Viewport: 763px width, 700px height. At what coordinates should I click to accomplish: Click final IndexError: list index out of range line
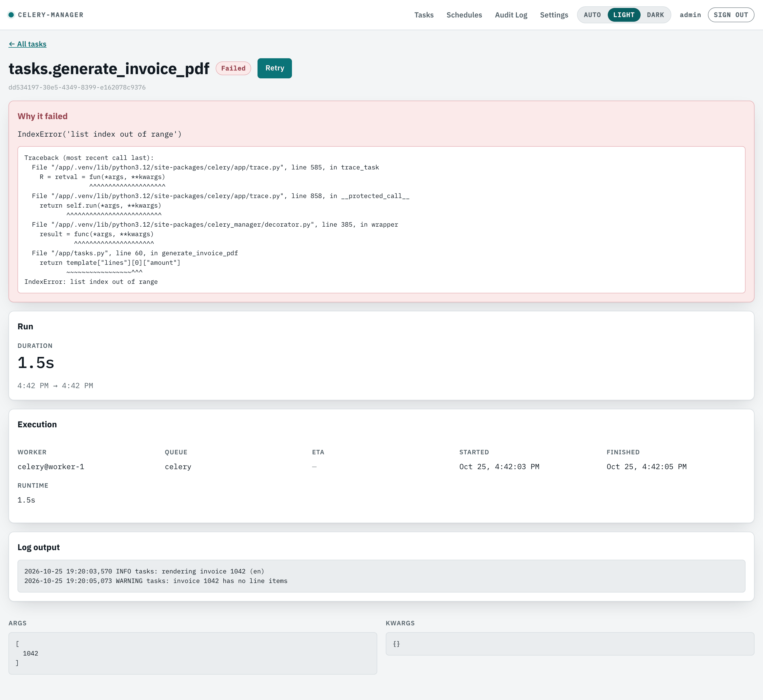[x=91, y=282]
